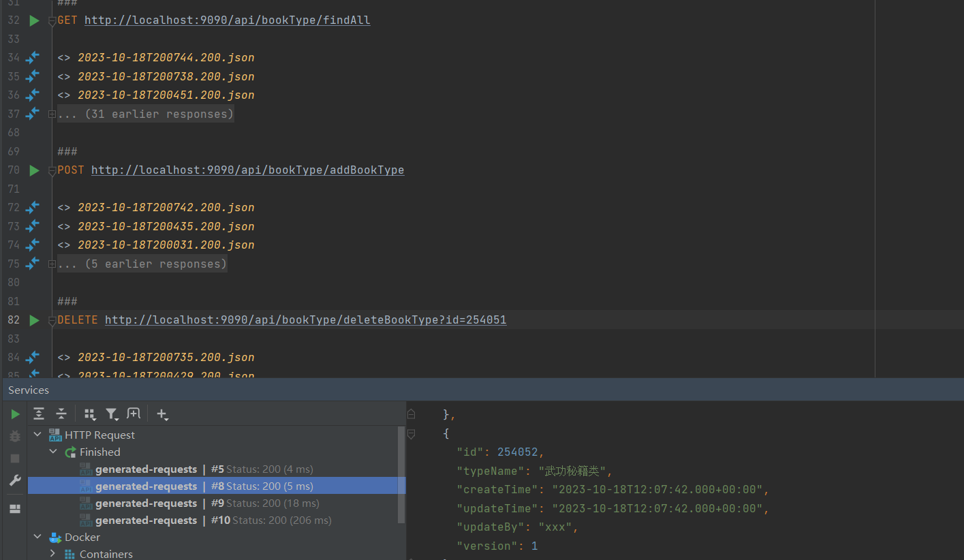Open the wrench settings icon in Services
The height and width of the screenshot is (560, 964).
click(15, 481)
